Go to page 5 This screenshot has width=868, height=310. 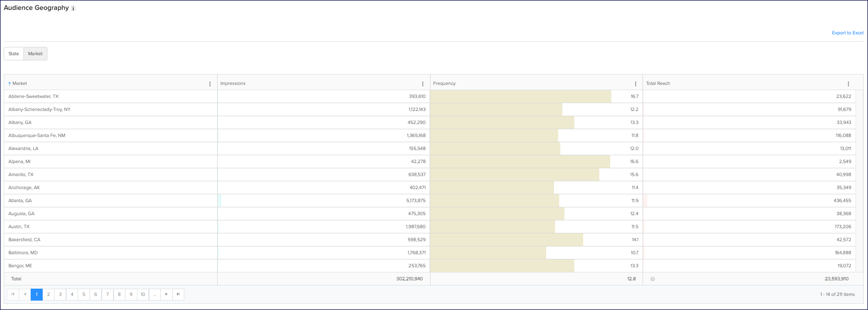click(x=84, y=294)
